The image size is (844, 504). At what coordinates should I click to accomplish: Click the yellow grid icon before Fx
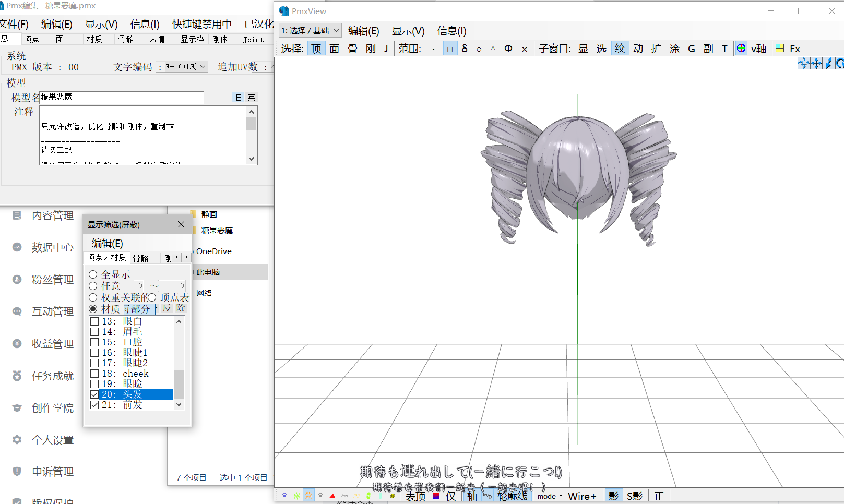point(780,49)
